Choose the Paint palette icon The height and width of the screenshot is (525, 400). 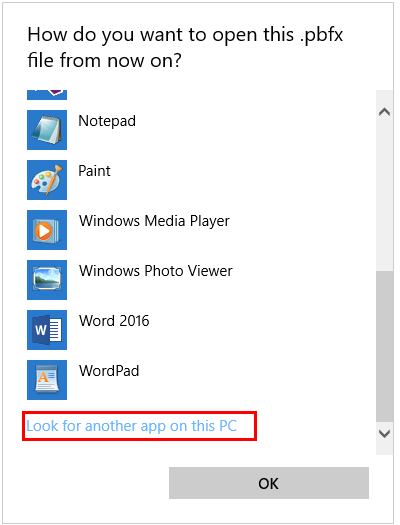(47, 180)
